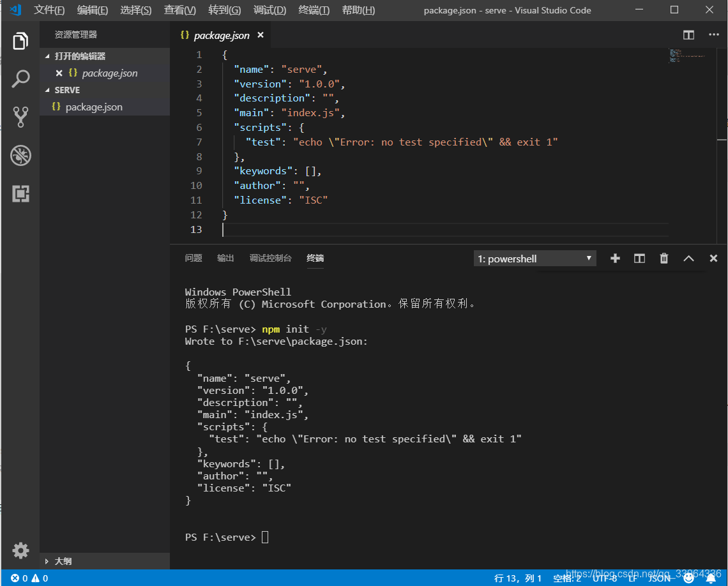Viewport: 728px width, 586px height.
Task: Open the Search view in activity bar
Action: [20, 79]
